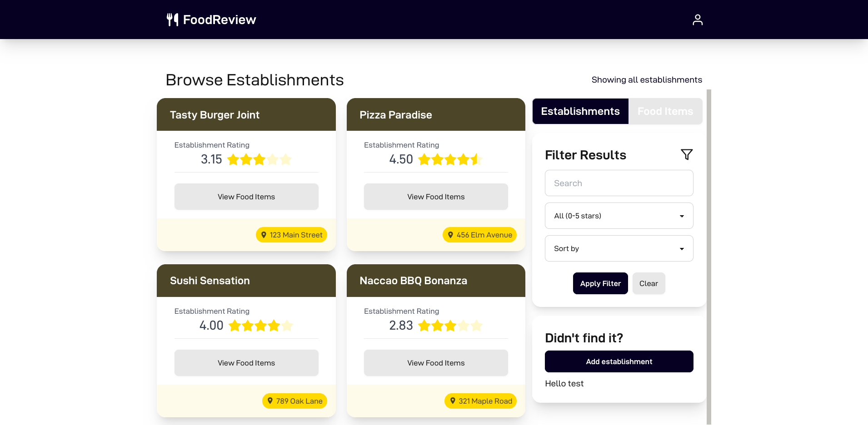
Task: Click Add establishment
Action: [619, 361]
